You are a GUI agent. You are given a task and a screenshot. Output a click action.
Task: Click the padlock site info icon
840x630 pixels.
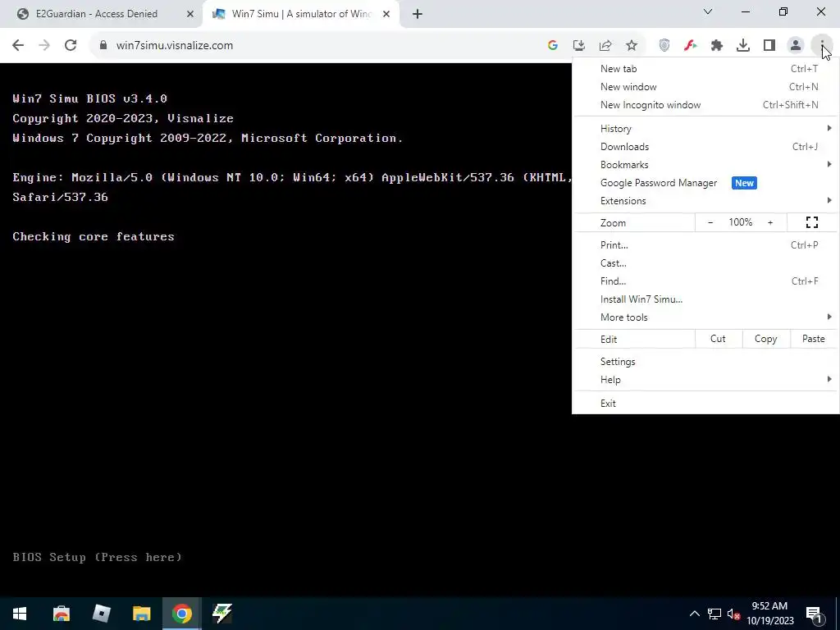[x=103, y=45]
